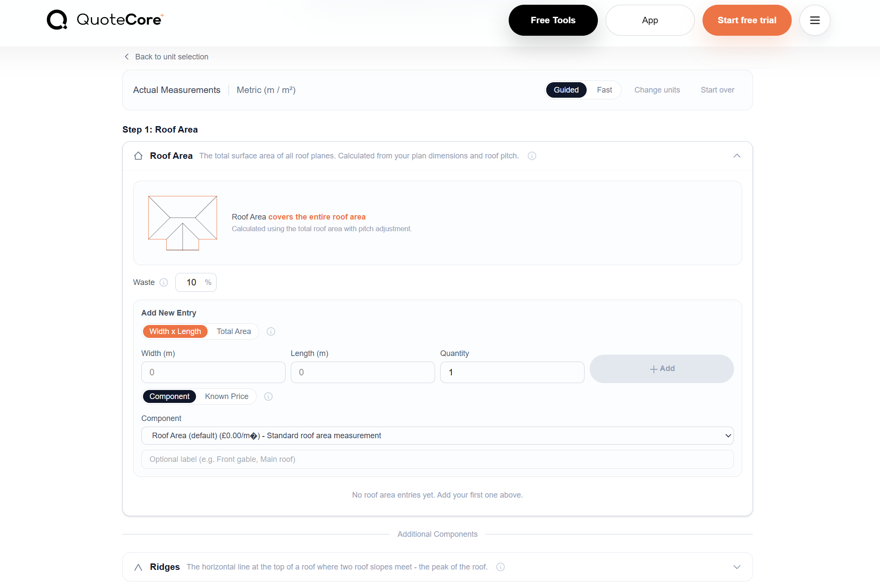Switch to Fast mode
880x588 pixels.
[604, 90]
